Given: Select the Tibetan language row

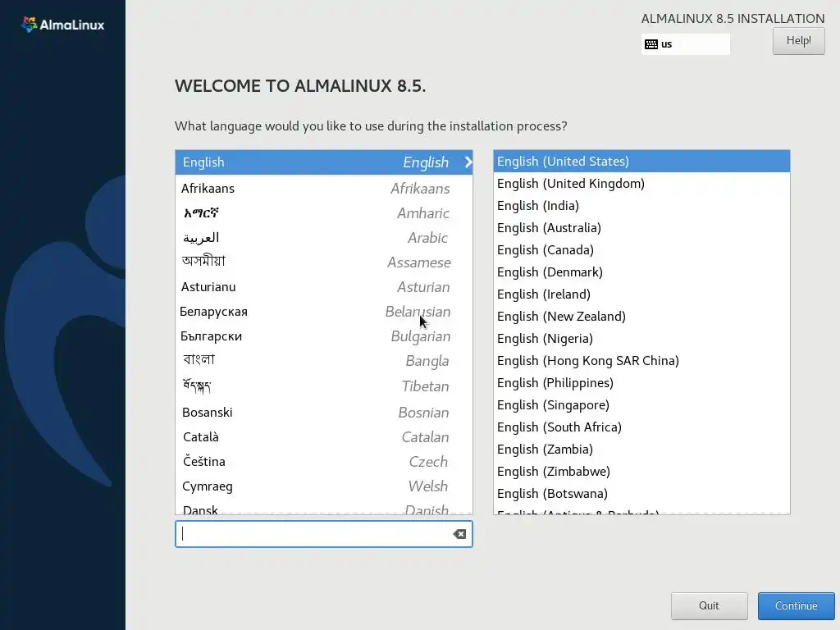Looking at the screenshot, I should 323,386.
